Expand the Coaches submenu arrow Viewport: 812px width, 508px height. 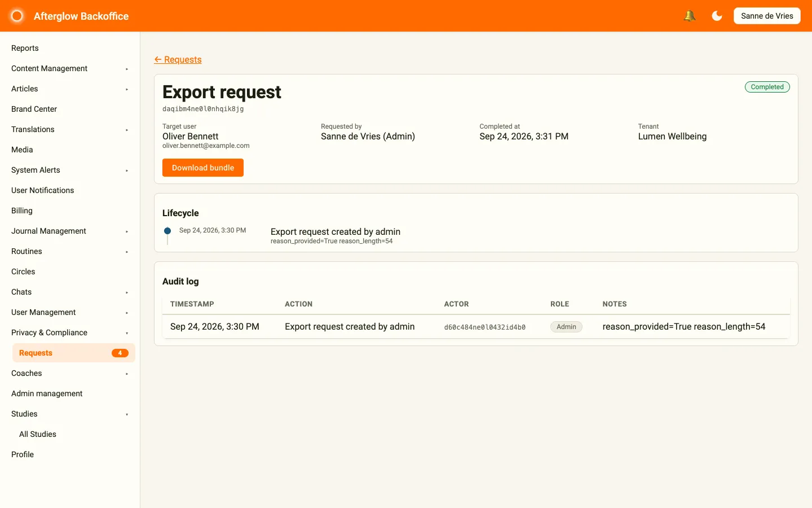click(127, 374)
